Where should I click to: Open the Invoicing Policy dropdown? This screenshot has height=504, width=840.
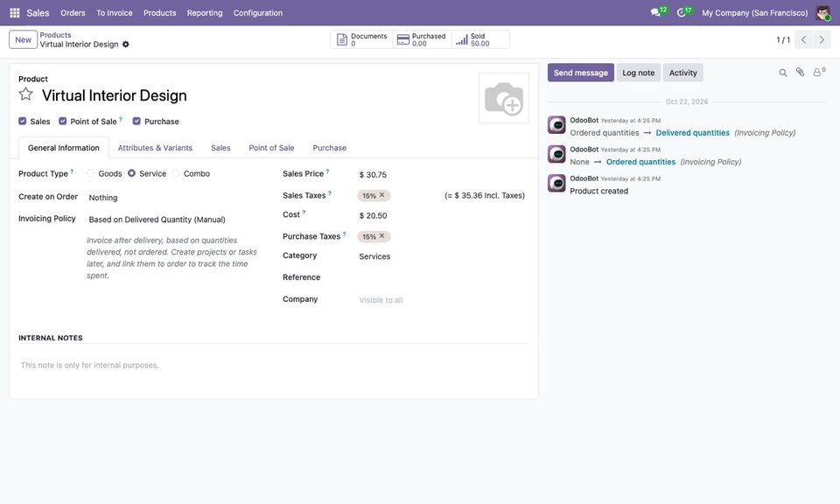[x=175, y=220]
